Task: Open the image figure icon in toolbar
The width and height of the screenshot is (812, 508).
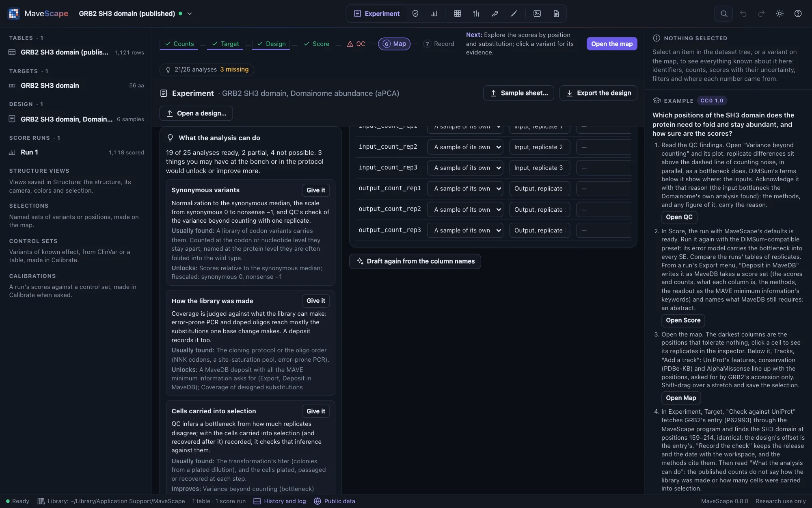Action: [x=537, y=13]
